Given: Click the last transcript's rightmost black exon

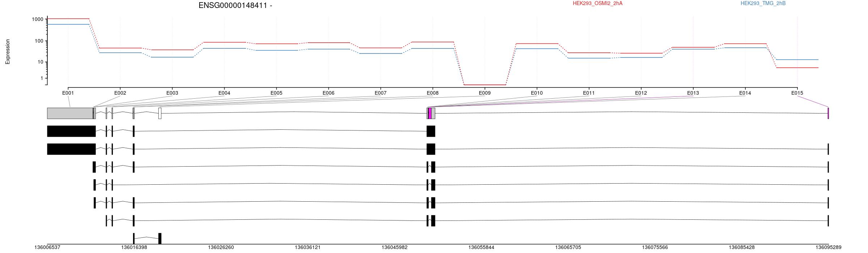Looking at the screenshot, I should click(160, 239).
